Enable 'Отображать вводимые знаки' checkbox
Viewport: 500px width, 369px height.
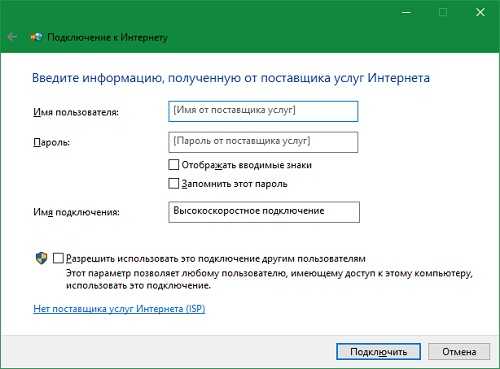point(174,164)
